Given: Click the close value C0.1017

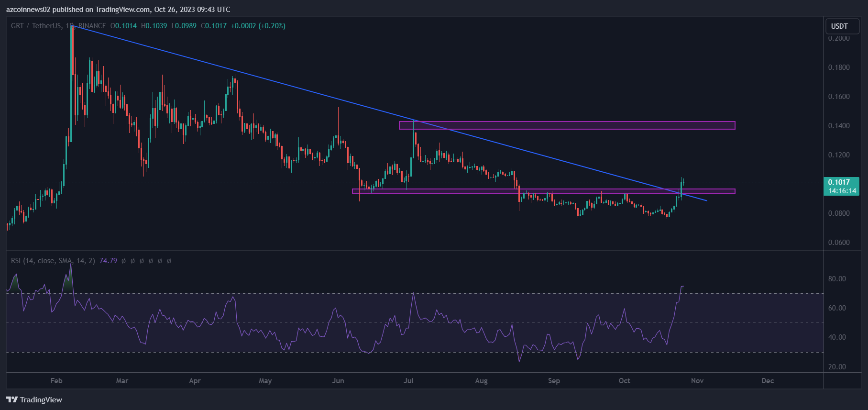Looking at the screenshot, I should tap(214, 26).
